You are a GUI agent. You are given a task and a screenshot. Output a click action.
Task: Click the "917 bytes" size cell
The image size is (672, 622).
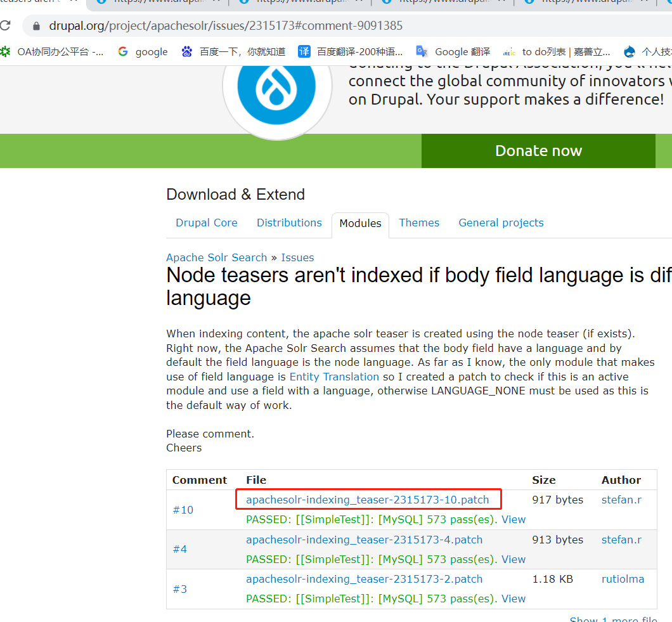click(x=558, y=500)
